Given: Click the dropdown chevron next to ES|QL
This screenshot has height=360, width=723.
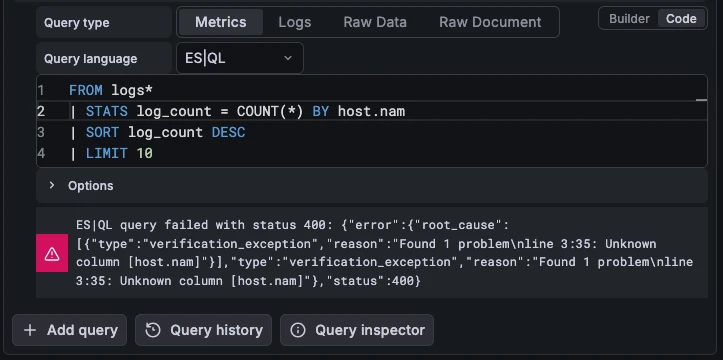Looking at the screenshot, I should [288, 58].
